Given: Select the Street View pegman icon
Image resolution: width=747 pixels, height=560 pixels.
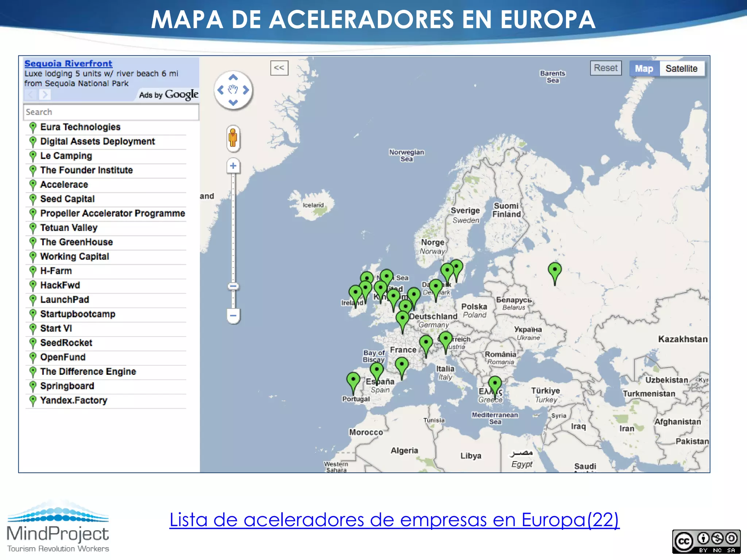Looking at the screenshot, I should (233, 139).
